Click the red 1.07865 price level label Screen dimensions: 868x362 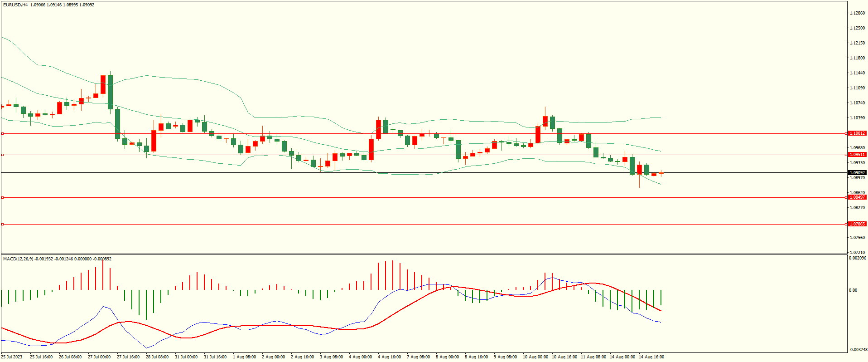(857, 224)
